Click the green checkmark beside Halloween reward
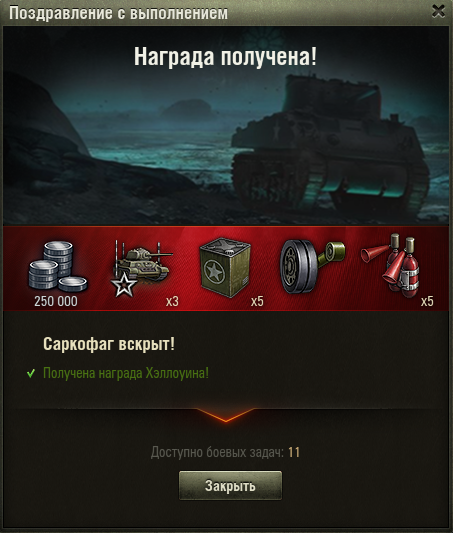 (31, 374)
